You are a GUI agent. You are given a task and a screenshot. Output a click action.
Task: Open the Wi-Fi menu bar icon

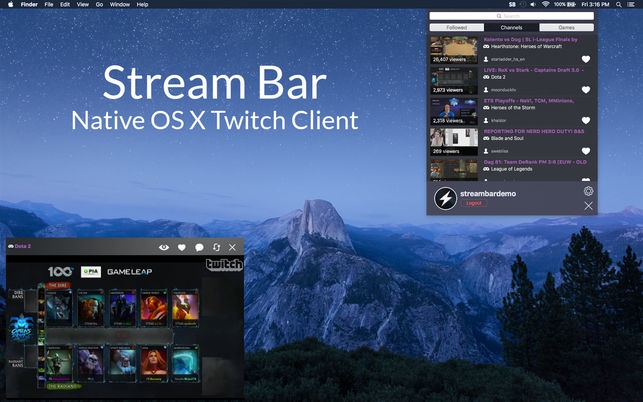pos(545,5)
